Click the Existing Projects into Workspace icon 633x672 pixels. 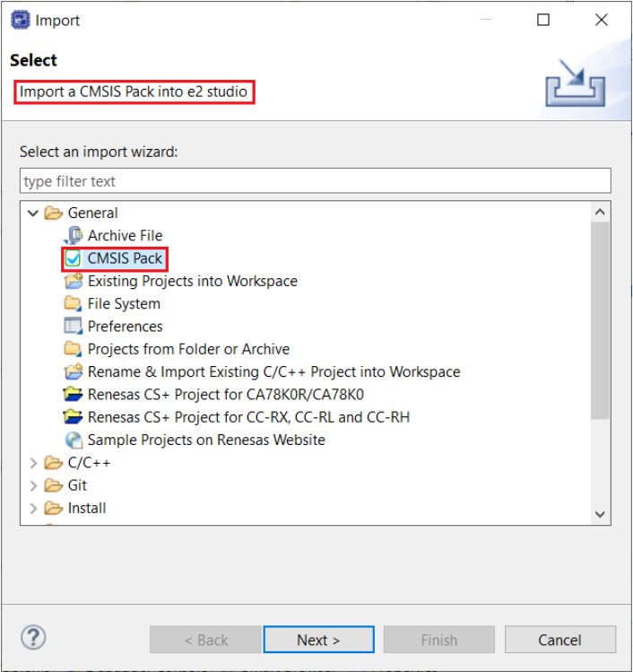click(x=74, y=281)
